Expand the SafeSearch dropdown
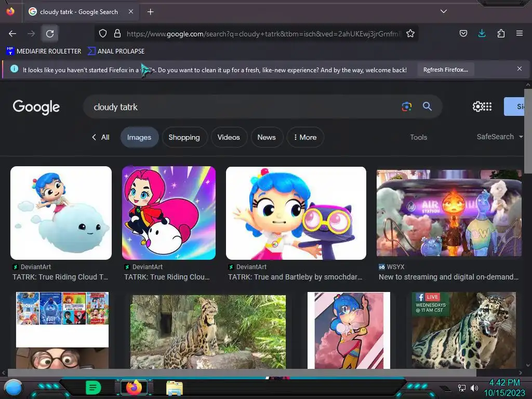532x399 pixels. (499, 137)
